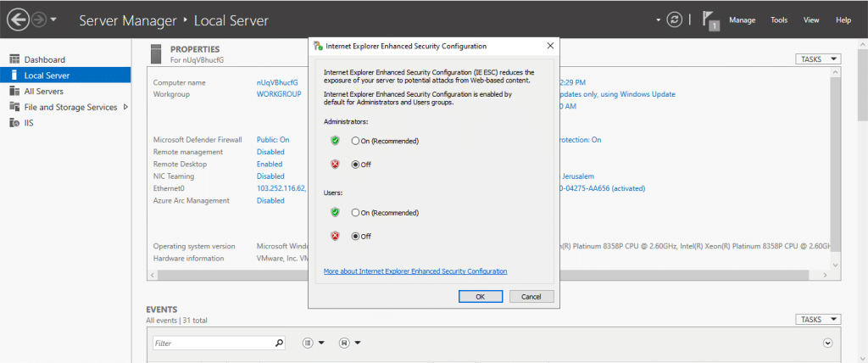Viewport: 868px width, 363px height.
Task: Click the Dashboard icon in sidebar
Action: coord(14,59)
